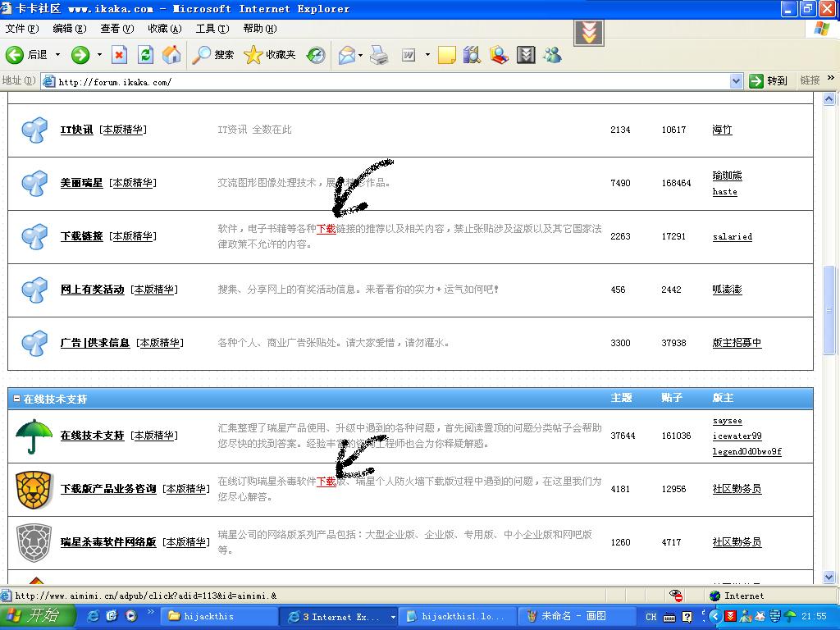Click the Back navigation arrow icon
Viewport: 840px width, 630px height.
coord(15,55)
